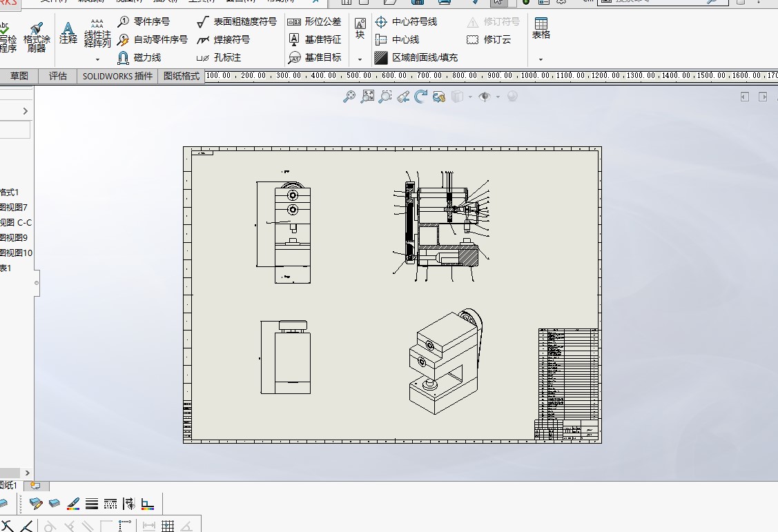Collapse the feature tree panel handle
Screen dimensions: 778x532
point(36,283)
